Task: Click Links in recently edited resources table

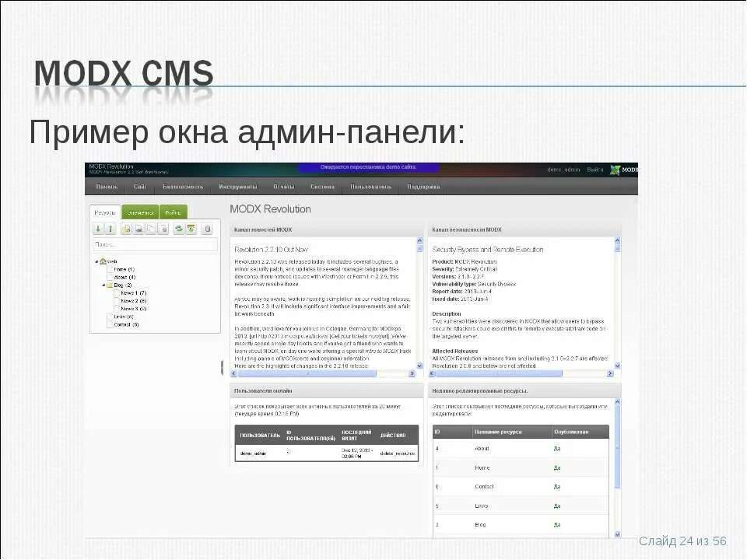Action: coord(481,506)
